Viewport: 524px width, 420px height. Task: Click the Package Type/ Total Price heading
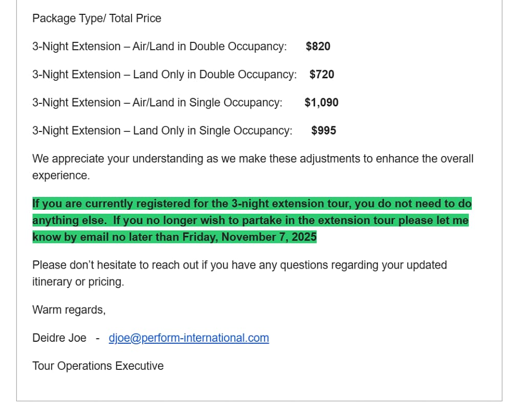pyautogui.click(x=97, y=18)
